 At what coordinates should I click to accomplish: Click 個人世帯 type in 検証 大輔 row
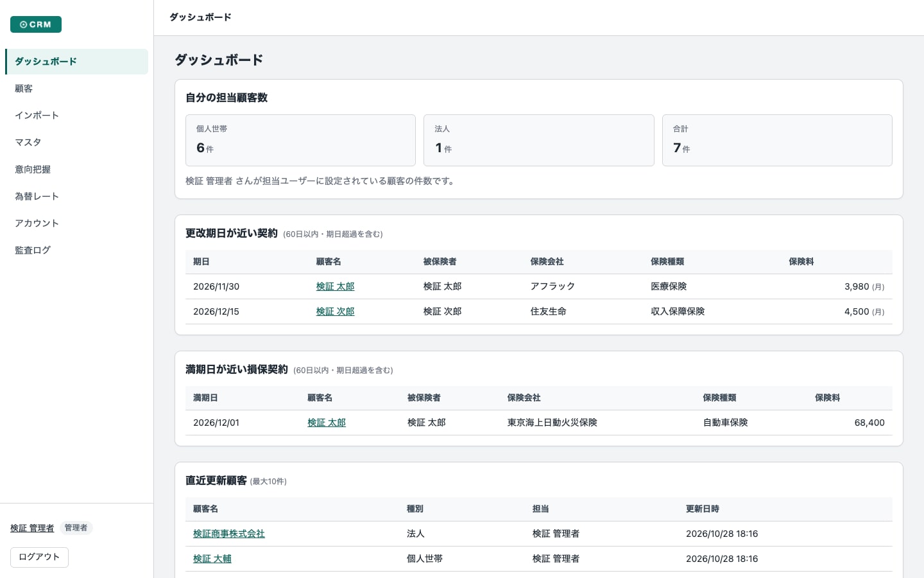pos(425,559)
